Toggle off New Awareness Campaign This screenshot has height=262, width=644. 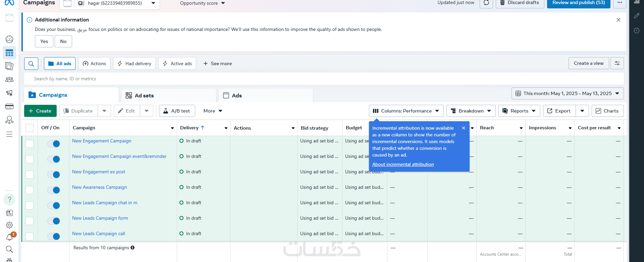coord(54,190)
